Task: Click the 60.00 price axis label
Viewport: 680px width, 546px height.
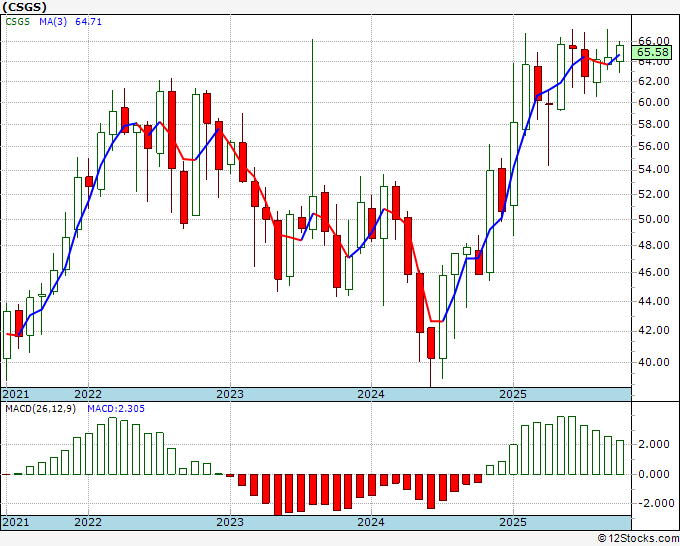Action: pos(654,102)
